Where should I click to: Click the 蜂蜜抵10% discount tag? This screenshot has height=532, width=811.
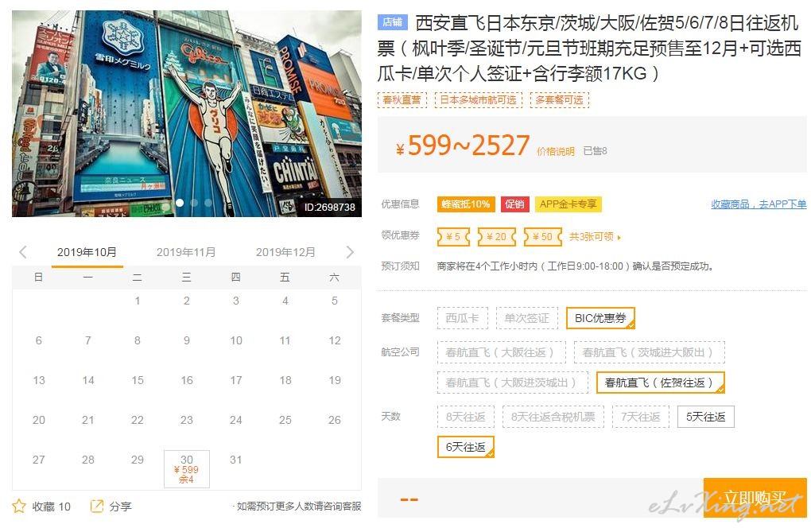(x=466, y=204)
